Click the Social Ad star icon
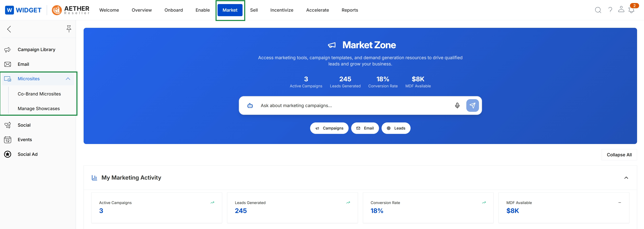The height and width of the screenshot is (229, 644). tap(7, 154)
